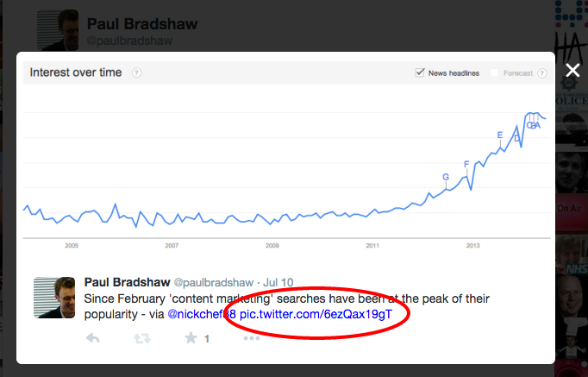Open the pic.twitter.com/6ezQax19gT link
This screenshot has height=377, width=588.
coord(316,315)
